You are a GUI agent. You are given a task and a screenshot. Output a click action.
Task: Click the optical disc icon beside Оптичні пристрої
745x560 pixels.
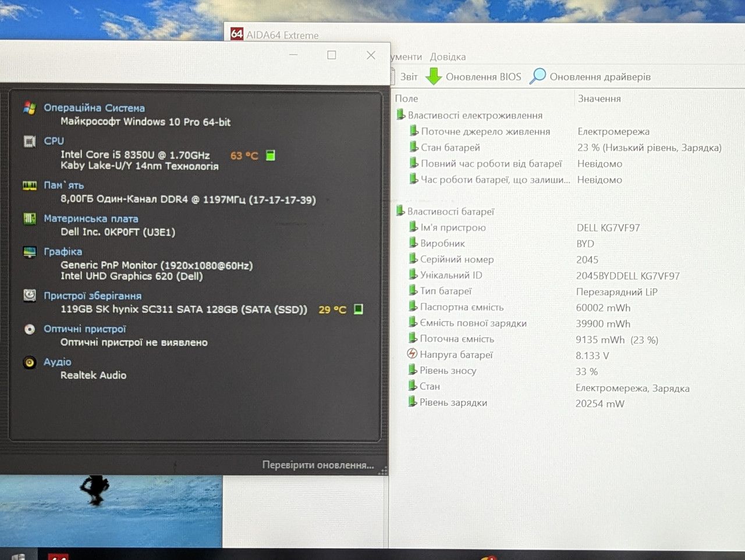pos(29,329)
